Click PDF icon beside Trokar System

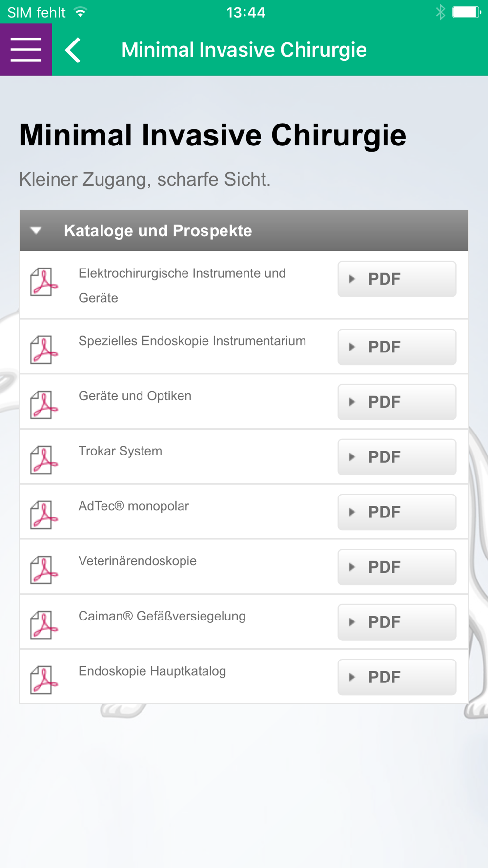click(x=43, y=460)
